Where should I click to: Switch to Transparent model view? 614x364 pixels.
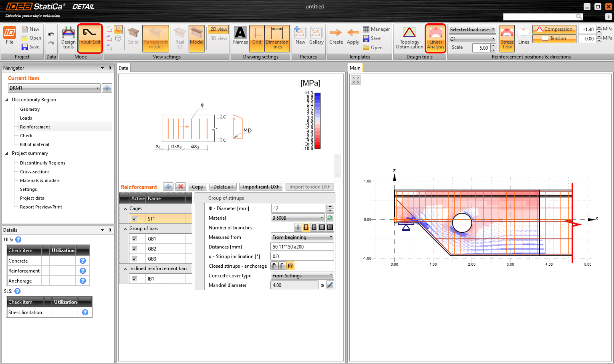(155, 38)
